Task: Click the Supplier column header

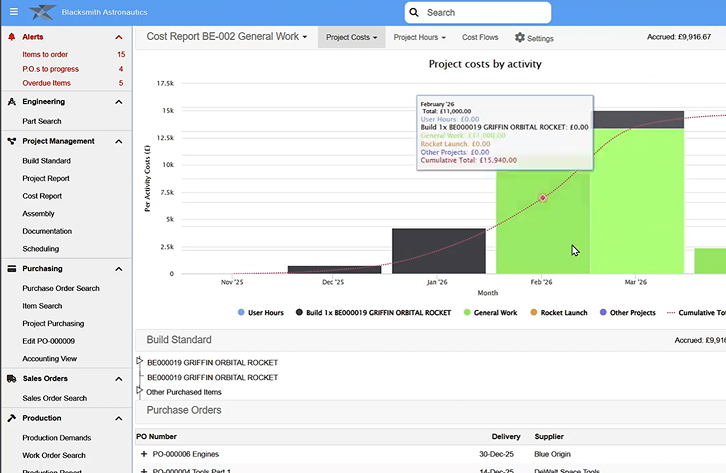Action: [x=549, y=436]
